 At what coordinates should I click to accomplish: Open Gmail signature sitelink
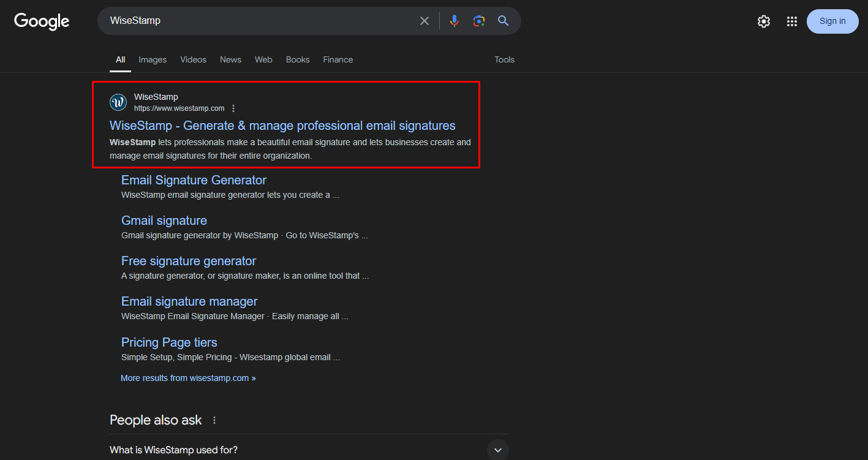pyautogui.click(x=164, y=221)
